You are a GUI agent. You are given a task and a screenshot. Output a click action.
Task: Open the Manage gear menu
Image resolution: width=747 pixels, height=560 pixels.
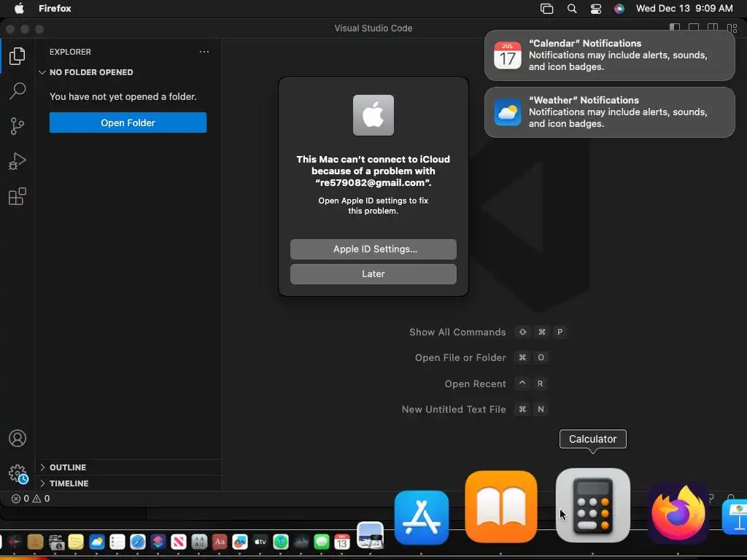pyautogui.click(x=18, y=474)
